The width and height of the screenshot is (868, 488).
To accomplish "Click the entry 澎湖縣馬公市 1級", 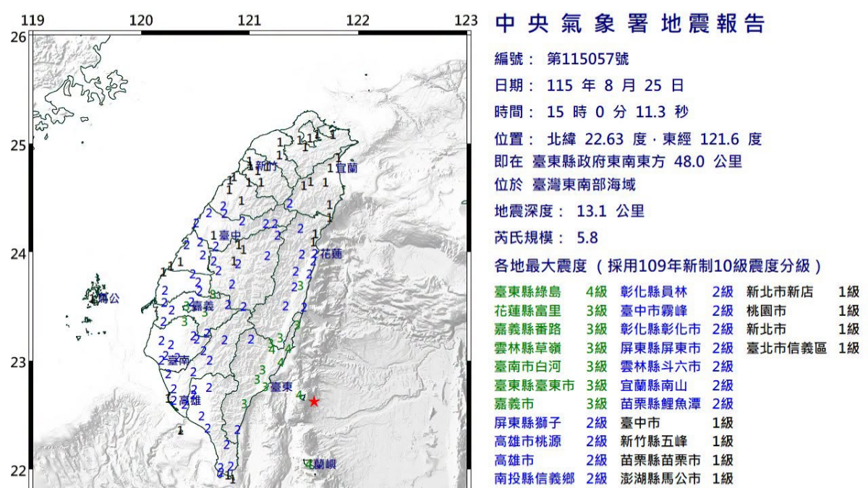I will click(676, 478).
